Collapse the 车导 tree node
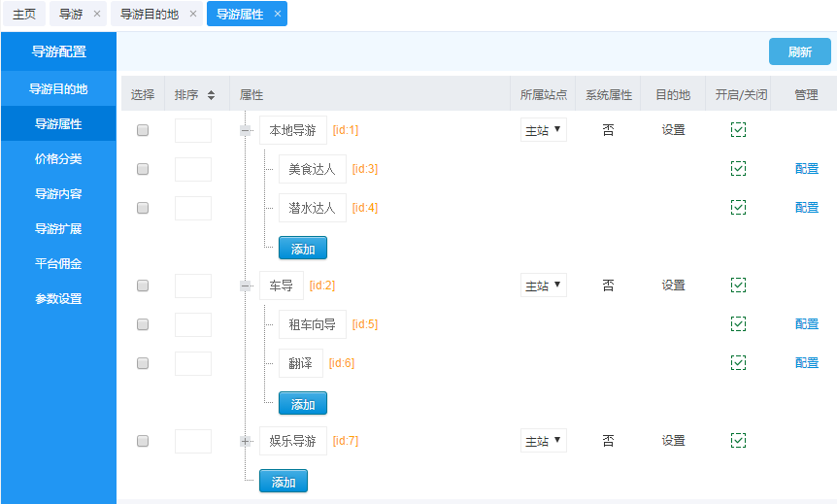 [x=246, y=286]
